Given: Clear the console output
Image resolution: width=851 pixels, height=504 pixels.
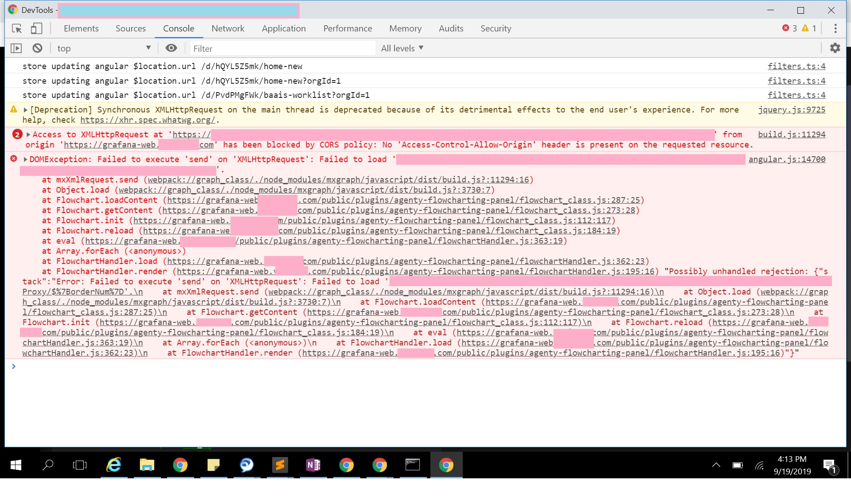Looking at the screenshot, I should click(37, 48).
